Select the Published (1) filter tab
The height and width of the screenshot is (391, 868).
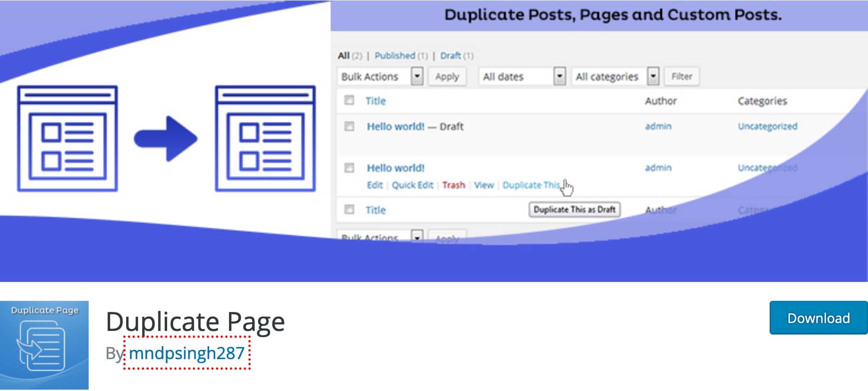401,55
